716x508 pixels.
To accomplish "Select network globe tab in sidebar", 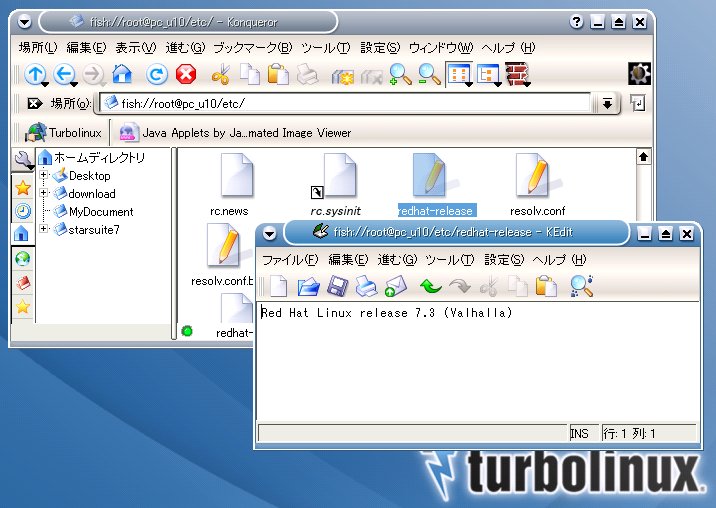I will point(22,259).
